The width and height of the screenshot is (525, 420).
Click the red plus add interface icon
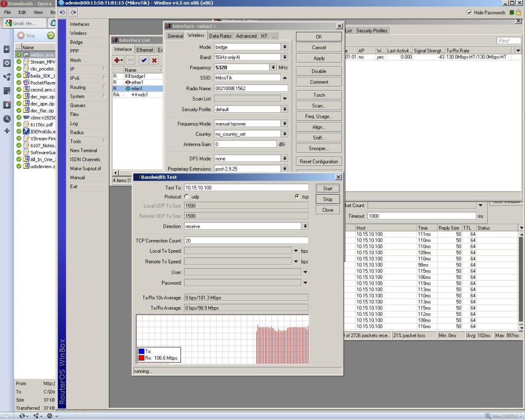(x=117, y=60)
